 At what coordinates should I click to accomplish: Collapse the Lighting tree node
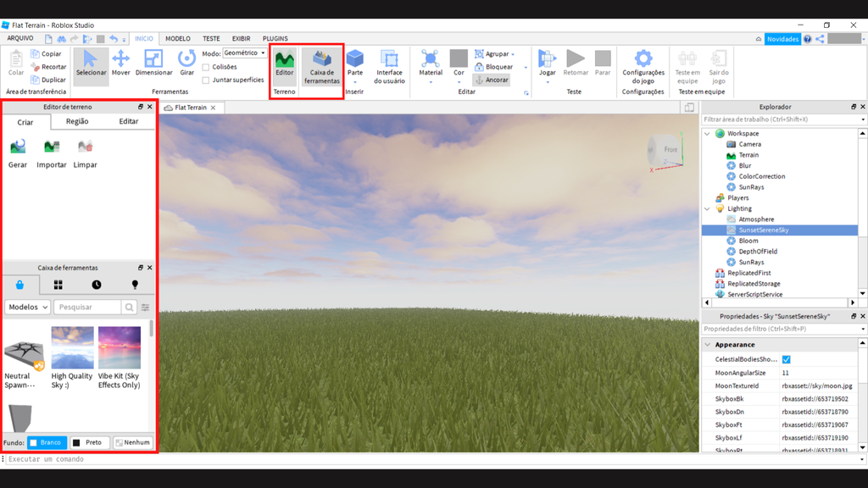click(707, 208)
